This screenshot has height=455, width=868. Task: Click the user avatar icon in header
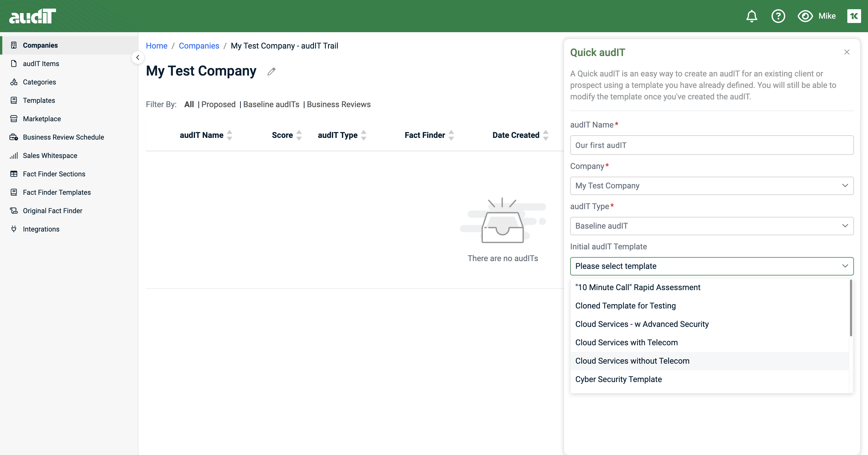click(854, 16)
